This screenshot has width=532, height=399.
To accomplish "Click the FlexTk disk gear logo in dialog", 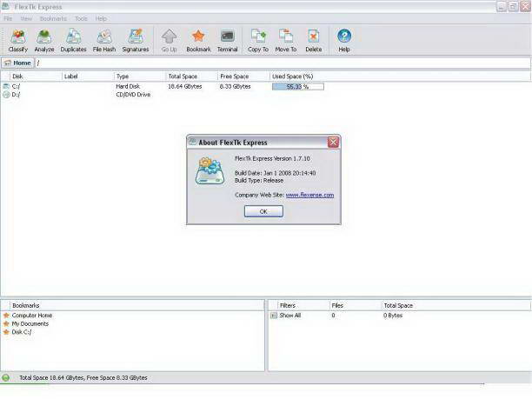I will tap(210, 170).
